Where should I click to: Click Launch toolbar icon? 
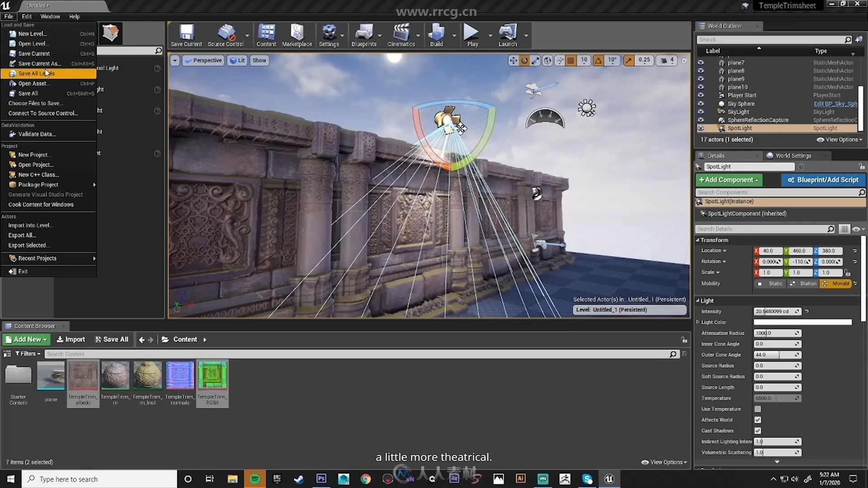(x=508, y=35)
